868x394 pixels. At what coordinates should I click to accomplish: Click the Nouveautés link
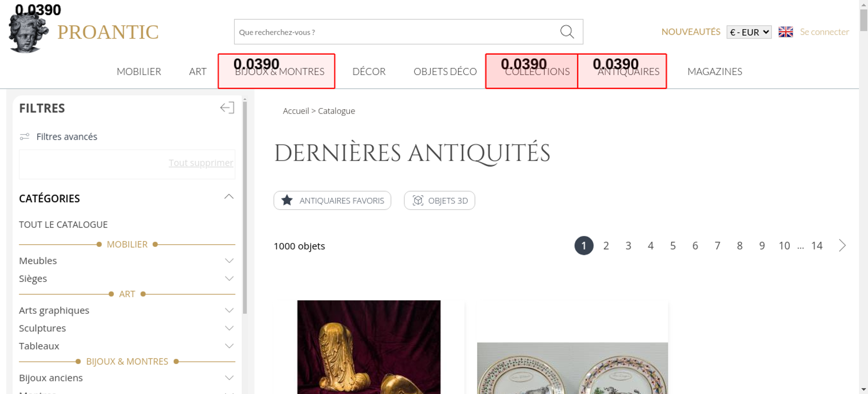[x=690, y=32]
